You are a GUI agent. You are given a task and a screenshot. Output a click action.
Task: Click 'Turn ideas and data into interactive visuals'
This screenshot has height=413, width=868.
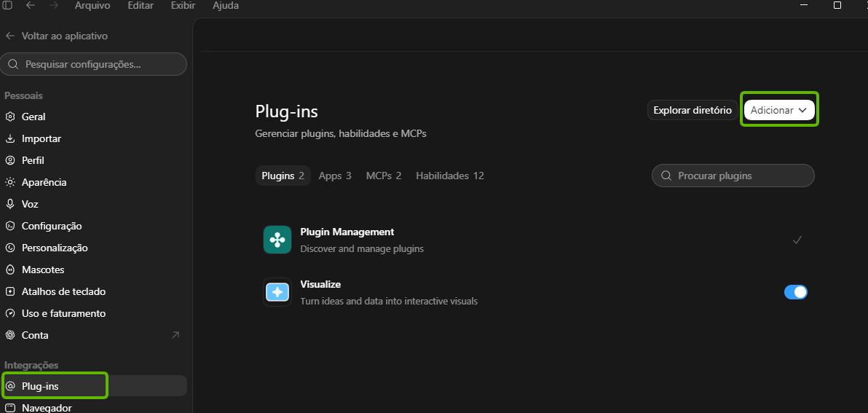(389, 301)
